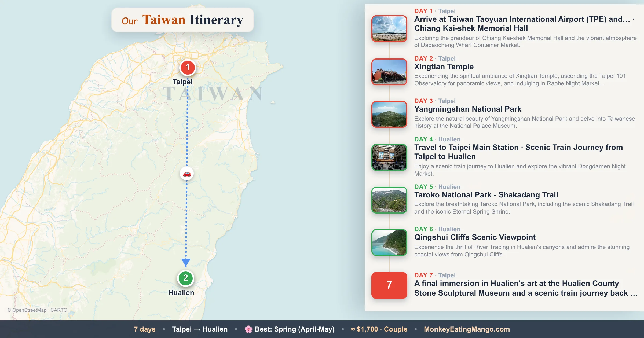Click the Day 7 Hualien art heading
This screenshot has width=644, height=338.
pyautogui.click(x=526, y=288)
